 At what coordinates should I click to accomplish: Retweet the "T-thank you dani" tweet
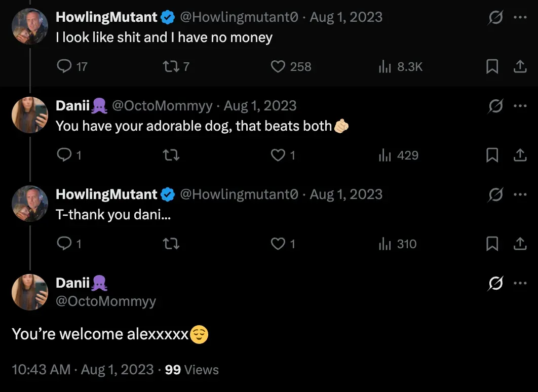pos(171,244)
